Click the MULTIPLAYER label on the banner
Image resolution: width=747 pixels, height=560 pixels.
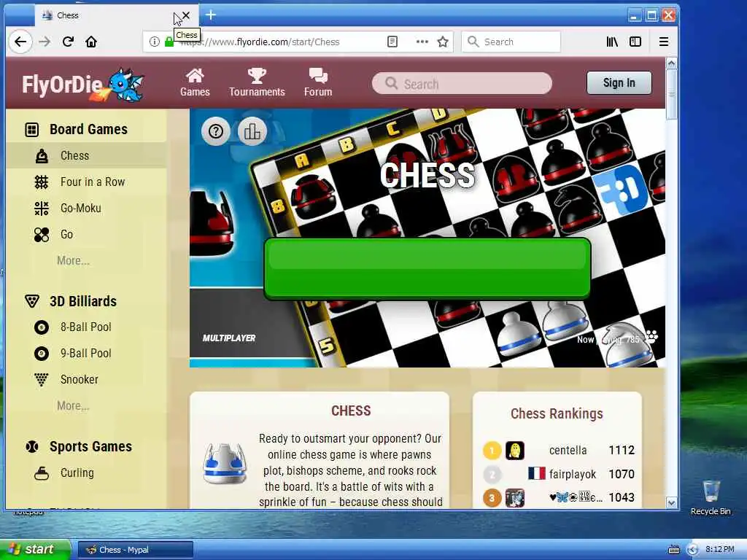pos(229,338)
